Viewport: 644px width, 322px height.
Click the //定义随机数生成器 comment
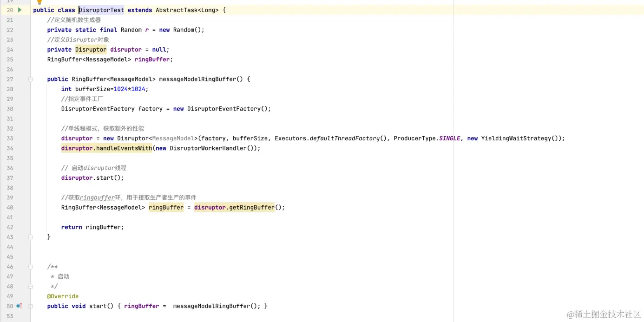click(x=74, y=20)
